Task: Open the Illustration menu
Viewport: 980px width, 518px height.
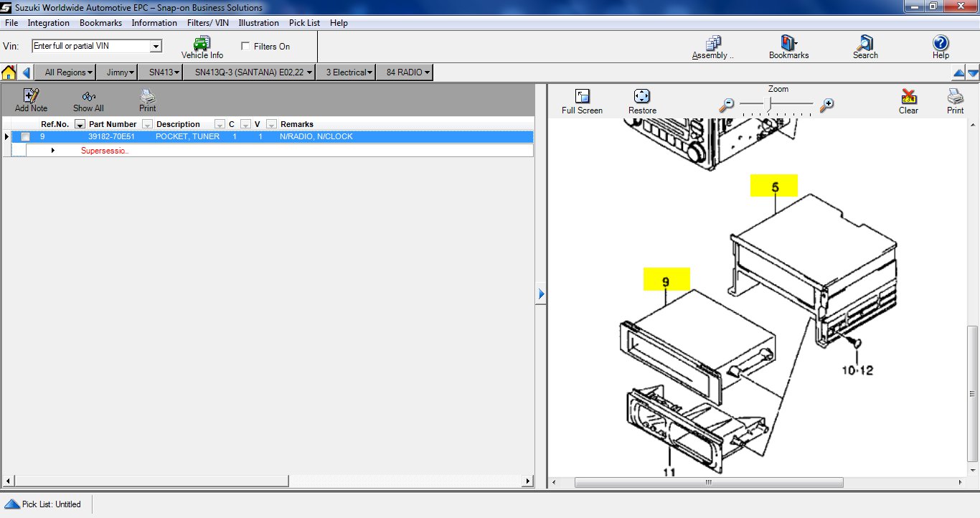Action: pos(258,23)
